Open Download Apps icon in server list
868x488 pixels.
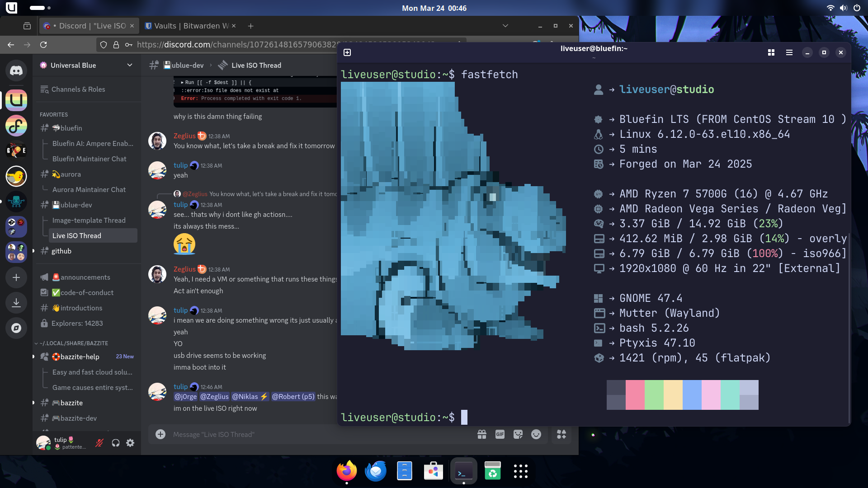(16, 302)
